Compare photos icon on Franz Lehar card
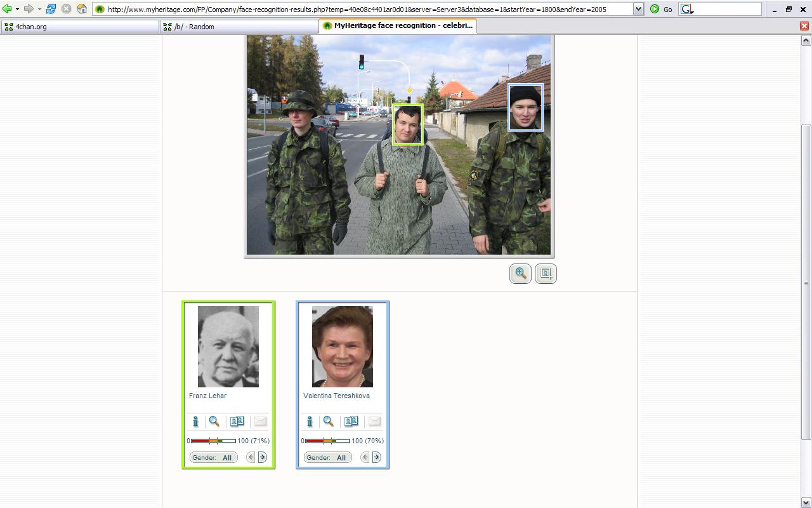 tap(237, 422)
